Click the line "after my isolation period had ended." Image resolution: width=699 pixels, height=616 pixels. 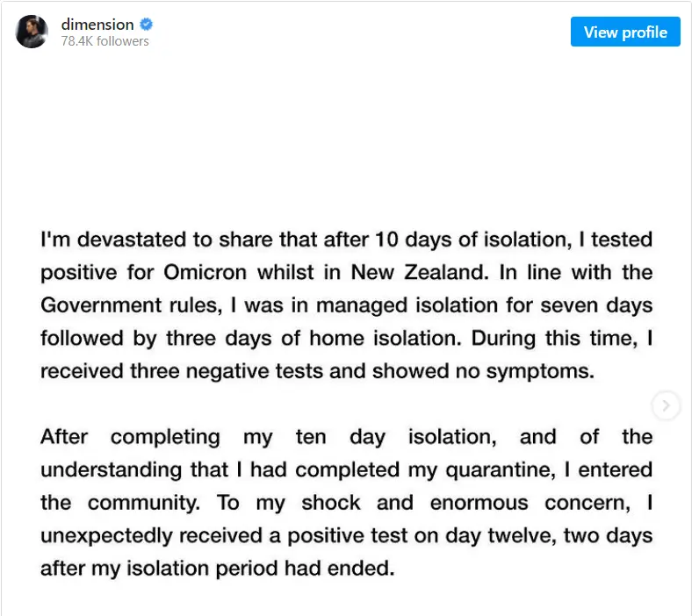218,569
